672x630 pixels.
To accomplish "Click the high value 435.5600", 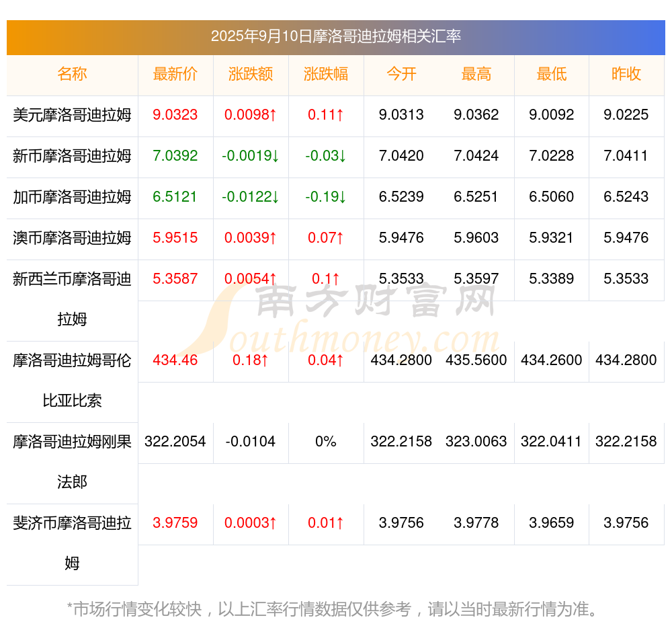I will [476, 360].
